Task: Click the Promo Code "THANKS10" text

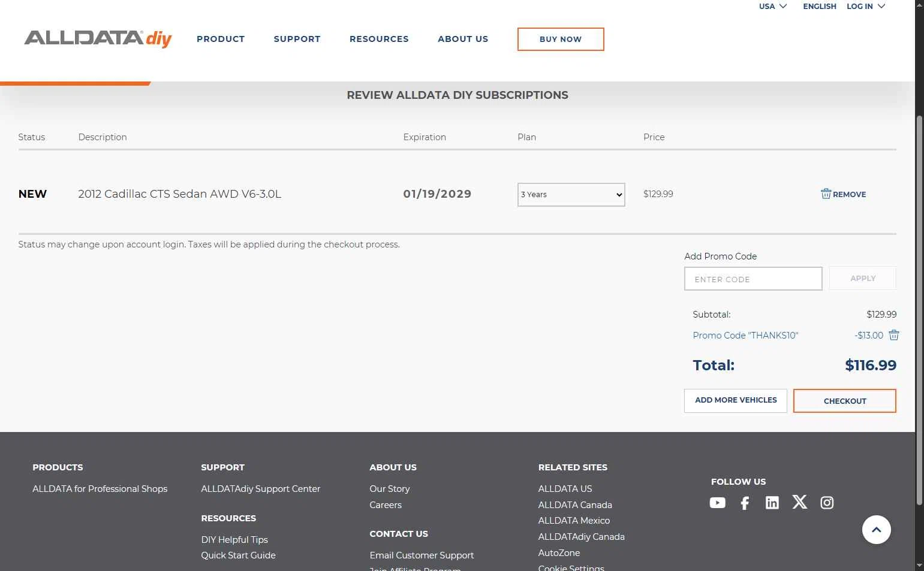Action: click(745, 336)
